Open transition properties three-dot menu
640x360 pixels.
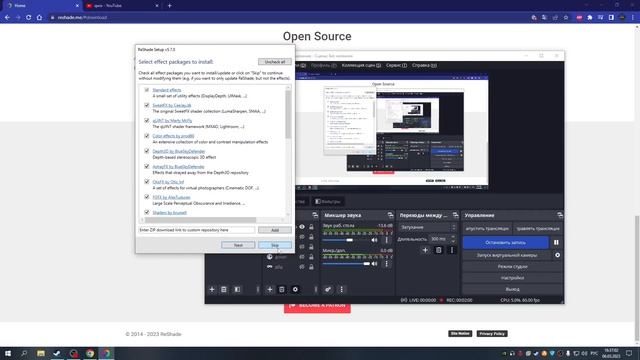pyautogui.click(x=452, y=250)
